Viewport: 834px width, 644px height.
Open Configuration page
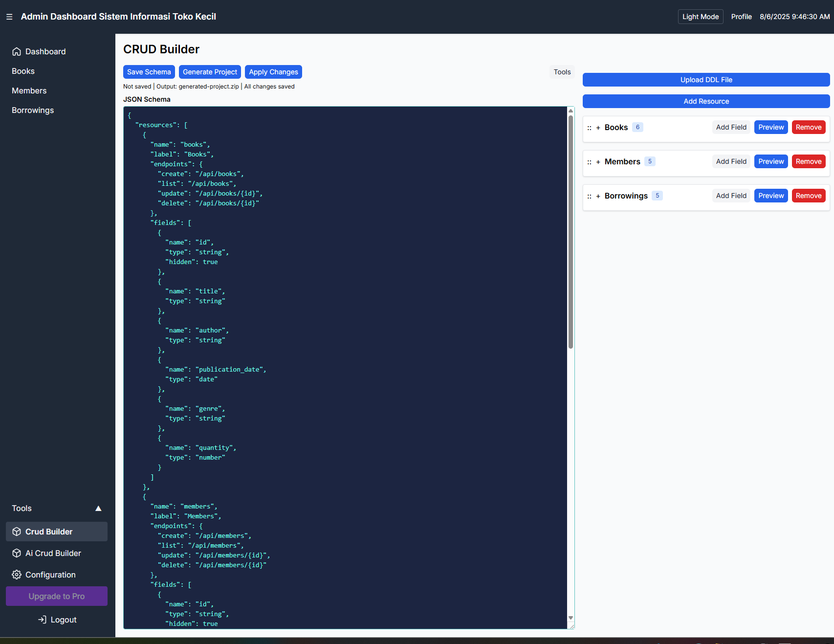tap(57, 575)
